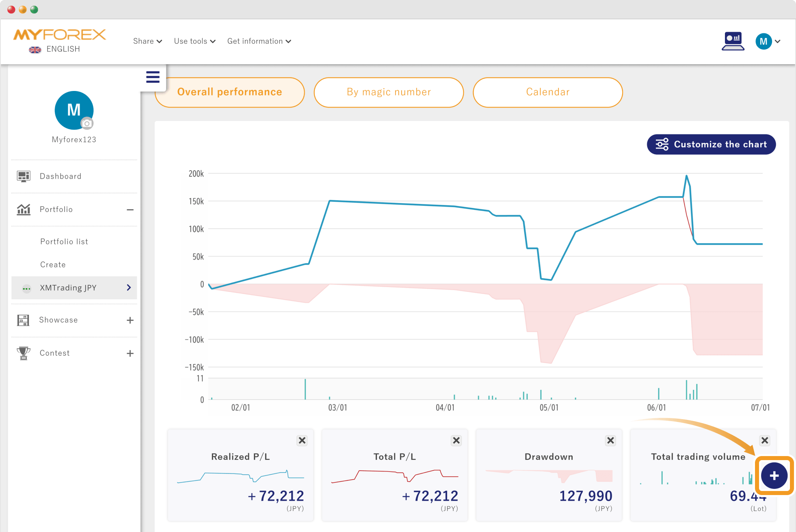The width and height of the screenshot is (796, 532).
Task: Close the Realized P/L card
Action: pyautogui.click(x=302, y=441)
